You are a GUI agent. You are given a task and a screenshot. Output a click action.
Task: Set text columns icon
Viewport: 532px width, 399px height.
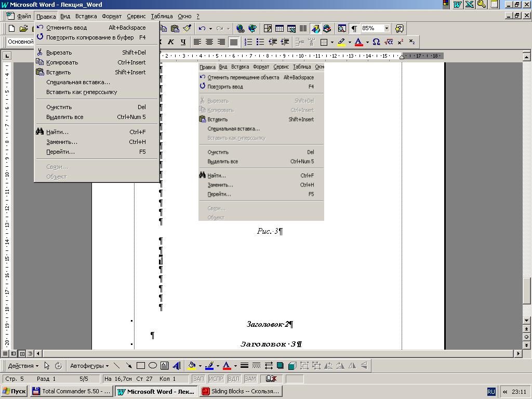303,29
